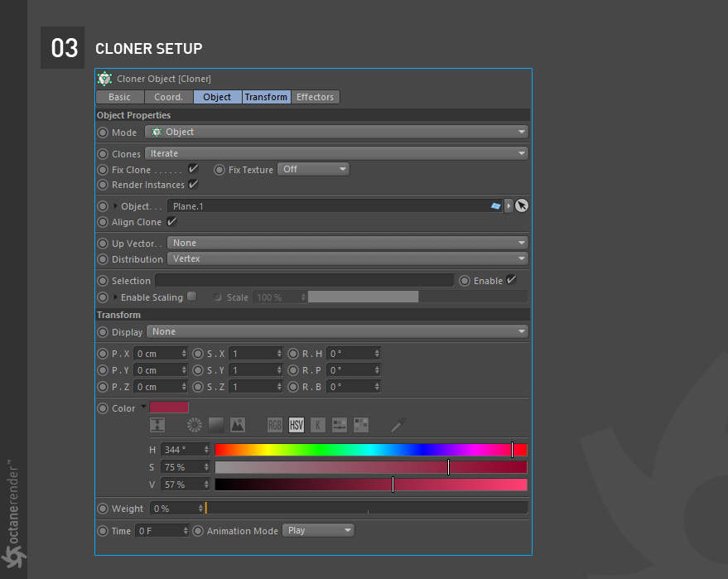Click the Time animation dot
This screenshot has height=579, width=728.
tap(103, 531)
